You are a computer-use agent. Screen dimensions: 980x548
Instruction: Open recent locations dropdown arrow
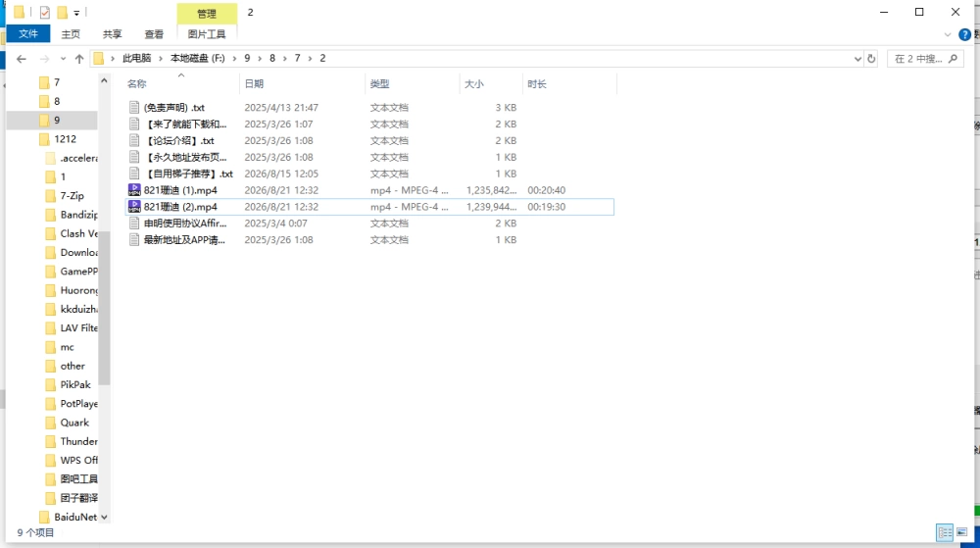pyautogui.click(x=63, y=59)
